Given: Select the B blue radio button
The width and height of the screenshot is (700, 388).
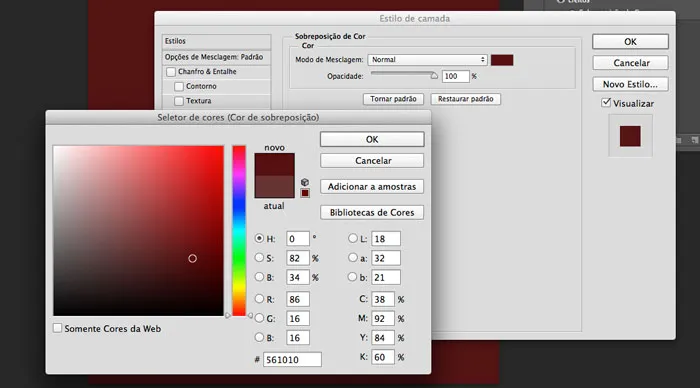Looking at the screenshot, I should (x=259, y=337).
